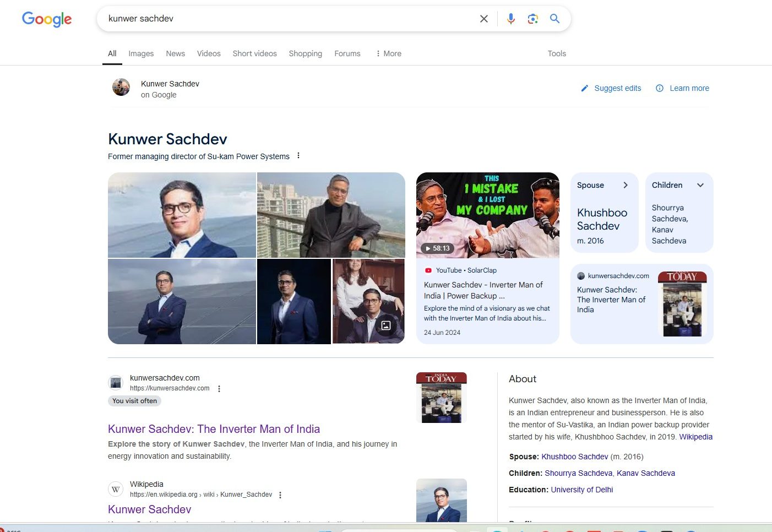Open the dark background suit photo
The height and width of the screenshot is (532, 772).
tap(294, 302)
